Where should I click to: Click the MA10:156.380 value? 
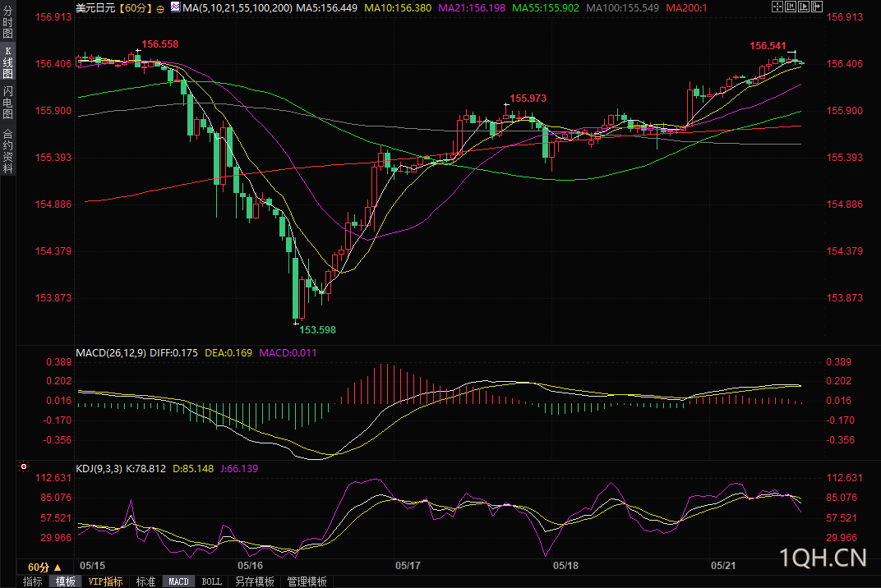[x=398, y=8]
